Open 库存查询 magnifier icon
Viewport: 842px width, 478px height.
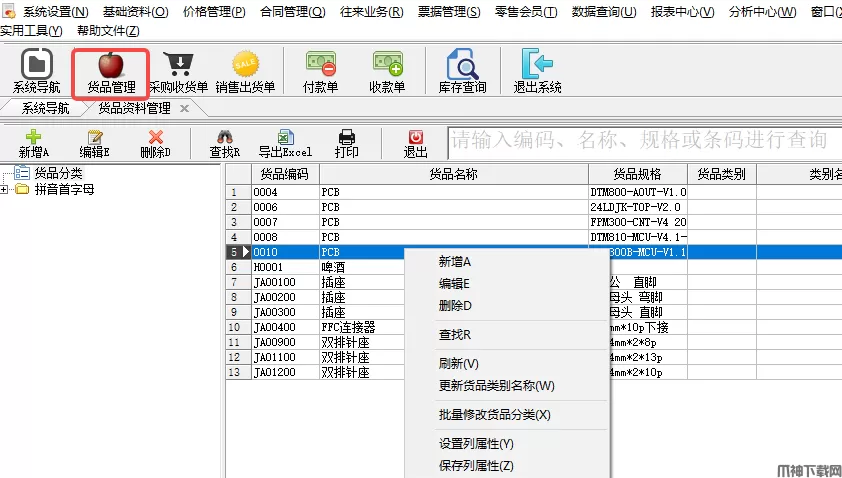462,64
